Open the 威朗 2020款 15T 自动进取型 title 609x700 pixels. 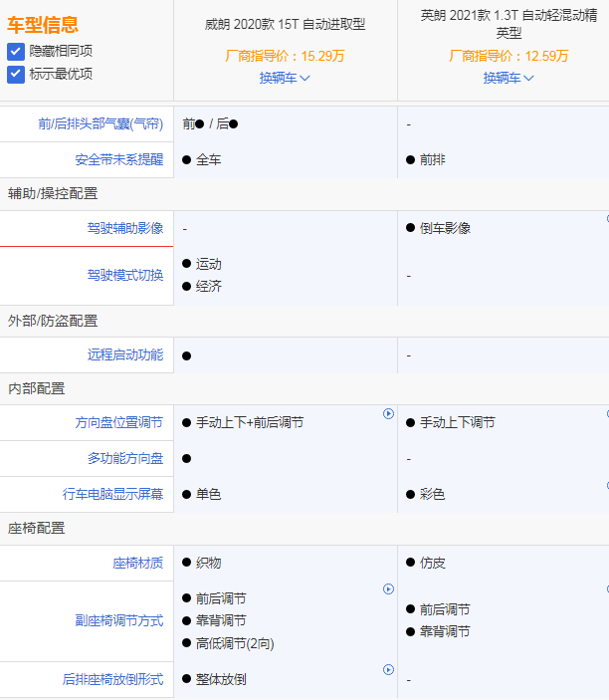285,24
